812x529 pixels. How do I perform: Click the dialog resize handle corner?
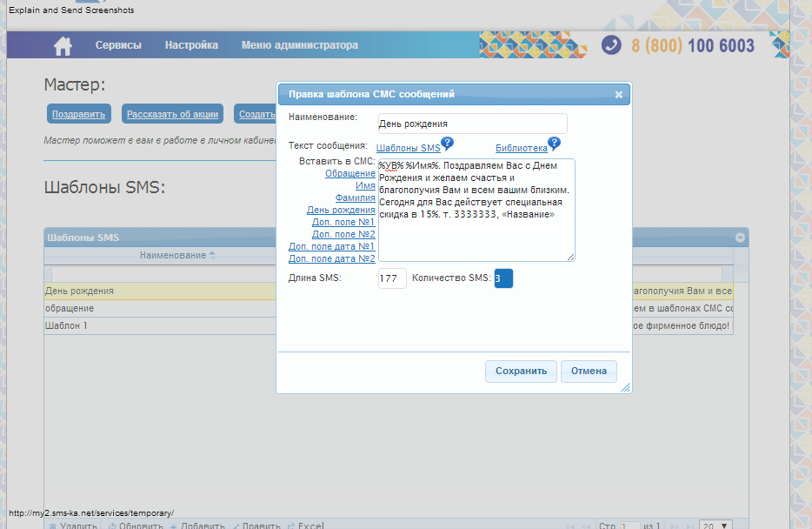[626, 387]
